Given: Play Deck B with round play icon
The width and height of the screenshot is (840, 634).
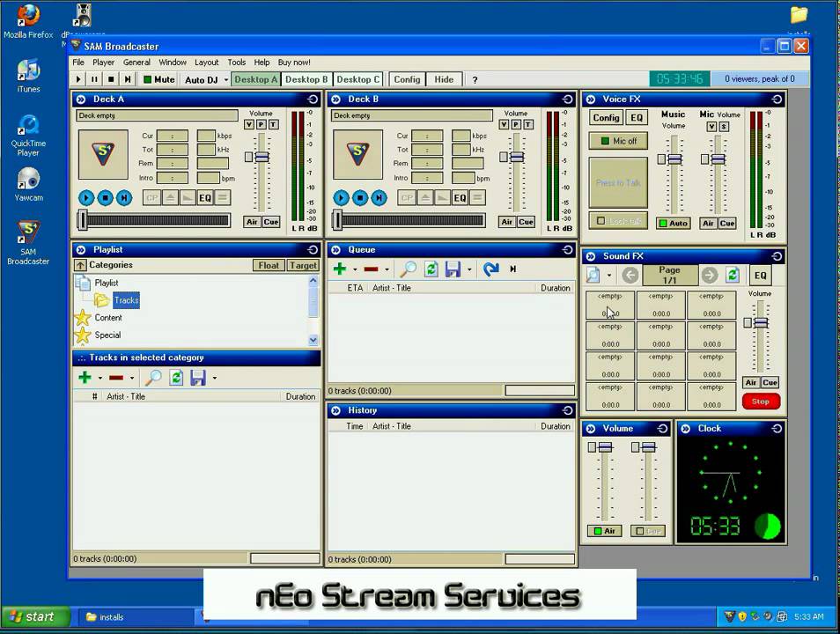Looking at the screenshot, I should pos(341,198).
